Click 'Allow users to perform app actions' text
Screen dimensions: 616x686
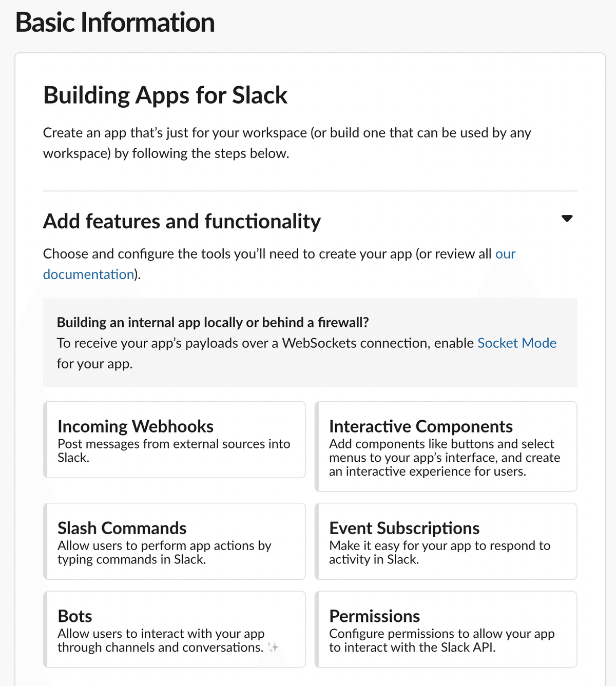pos(164,552)
